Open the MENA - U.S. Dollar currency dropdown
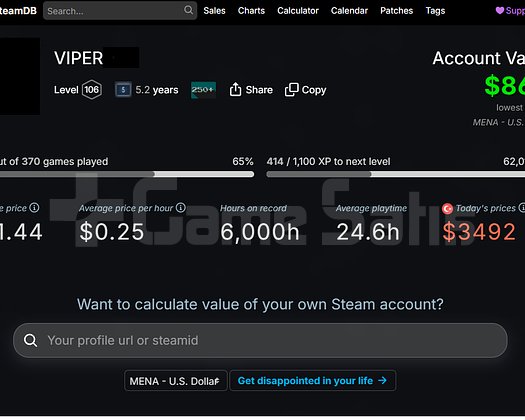This screenshot has height=420, width=525. click(x=175, y=381)
